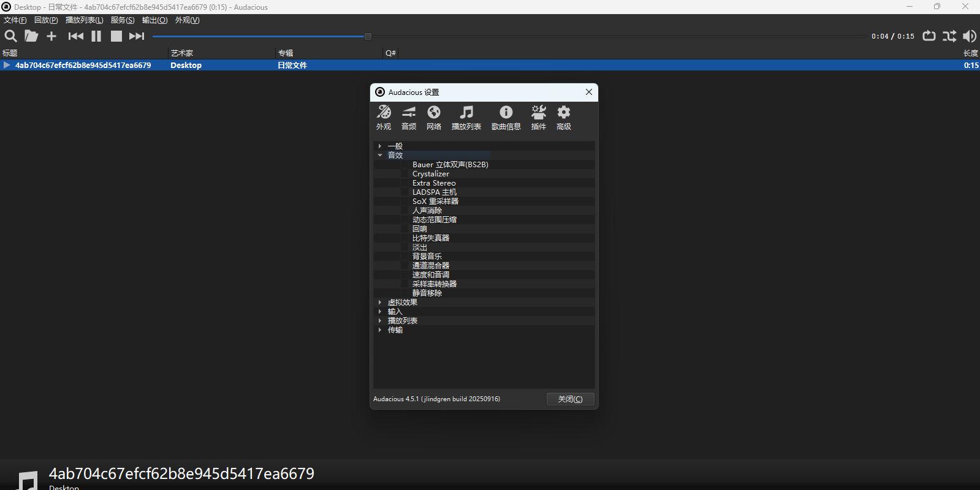Viewport: 980px width, 490px height.
Task: Expand the 传输 plugin category
Action: pos(380,330)
